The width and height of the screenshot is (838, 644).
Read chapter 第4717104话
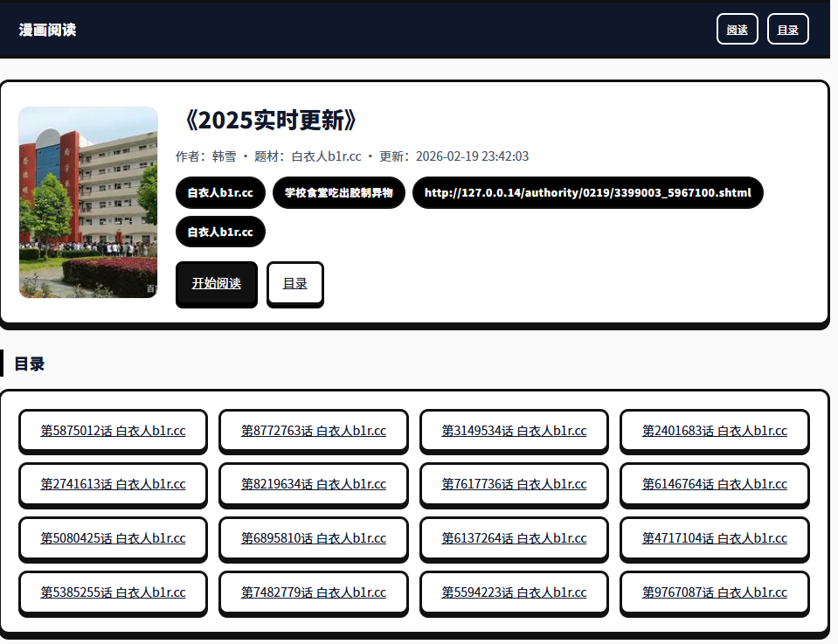click(x=714, y=538)
